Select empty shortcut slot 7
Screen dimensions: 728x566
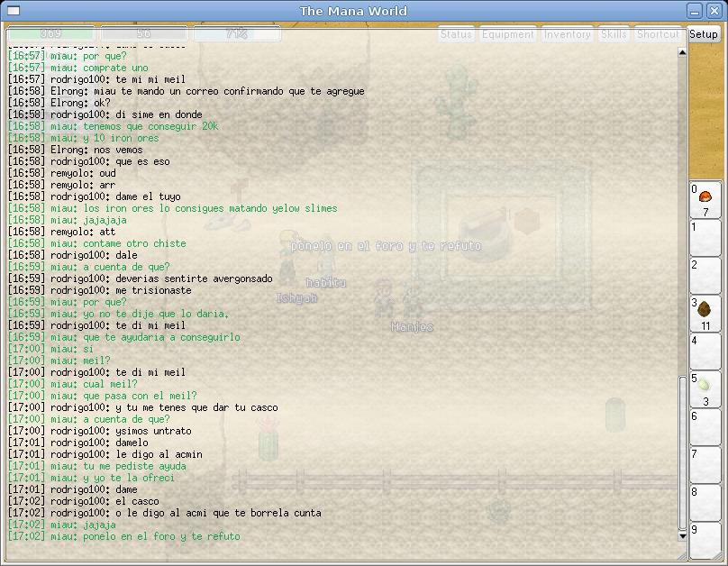tap(705, 465)
